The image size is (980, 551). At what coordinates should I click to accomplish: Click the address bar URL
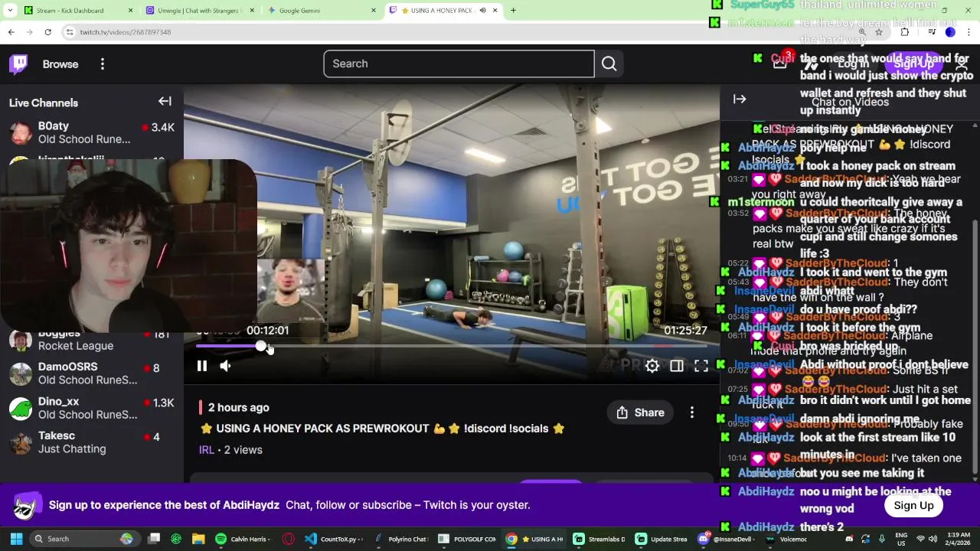[x=126, y=32]
